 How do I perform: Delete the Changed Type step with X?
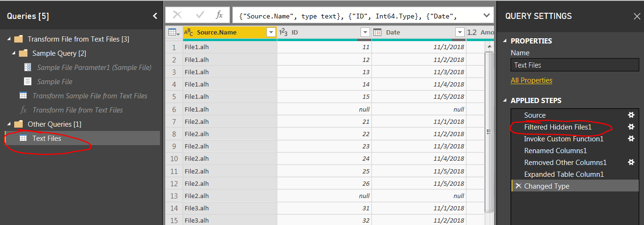click(x=518, y=186)
